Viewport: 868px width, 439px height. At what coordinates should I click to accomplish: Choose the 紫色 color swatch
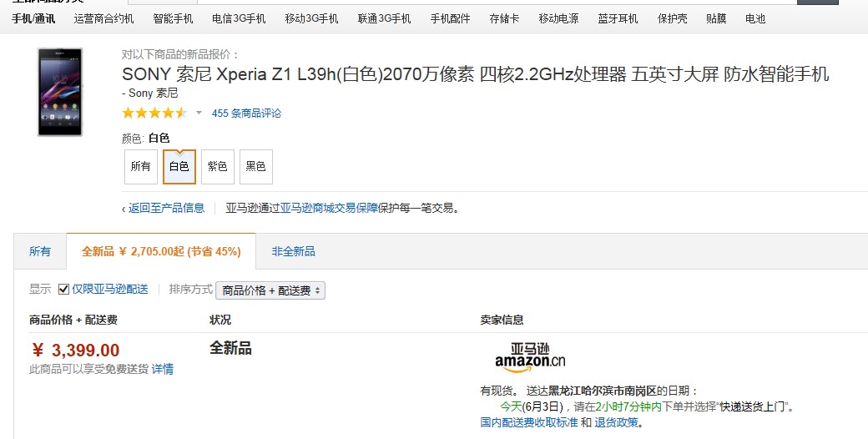click(x=217, y=166)
